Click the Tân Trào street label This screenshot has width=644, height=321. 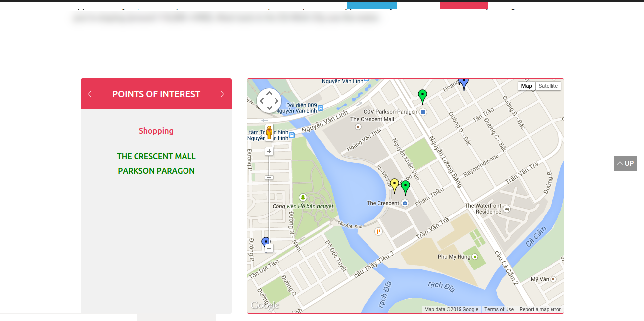484,116
